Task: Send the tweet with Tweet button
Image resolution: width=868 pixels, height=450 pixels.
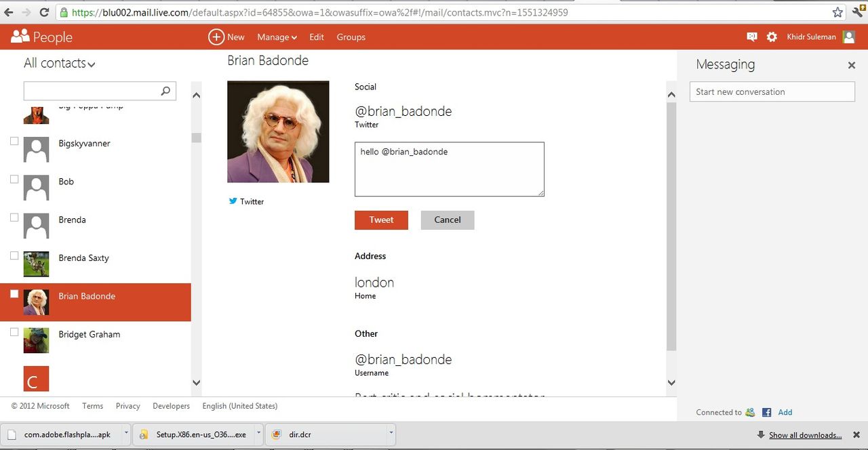Action: (x=381, y=220)
